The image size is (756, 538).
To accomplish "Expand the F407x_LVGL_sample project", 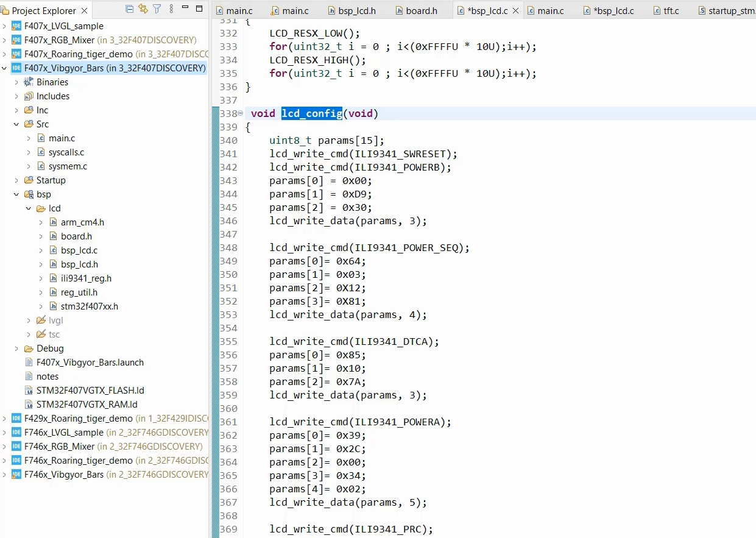I will [x=4, y=26].
